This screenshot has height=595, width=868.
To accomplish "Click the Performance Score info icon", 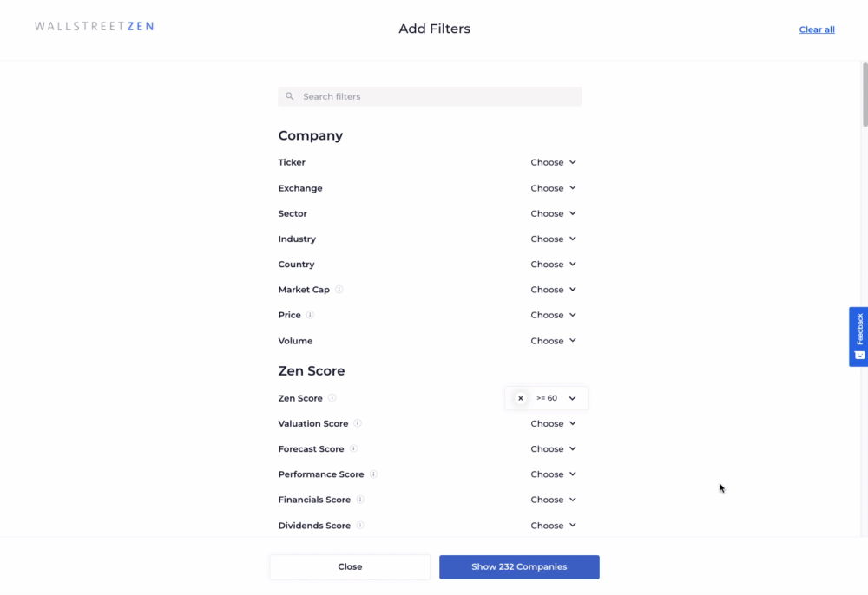I will coord(373,474).
